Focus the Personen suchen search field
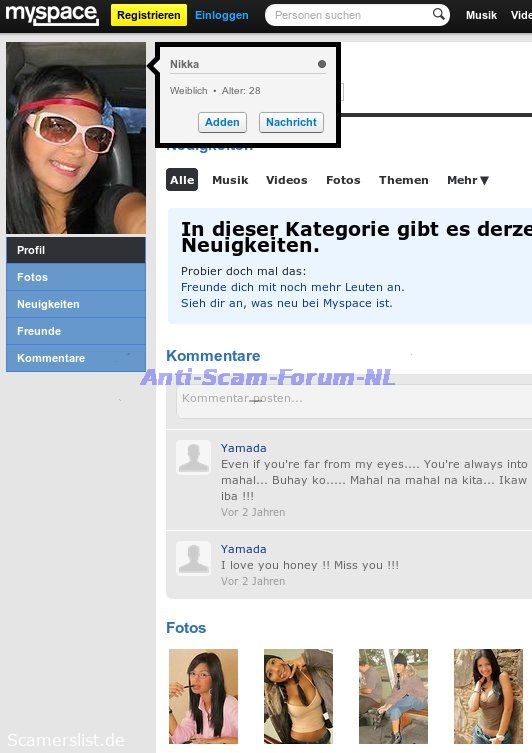The image size is (532, 753). click(x=351, y=15)
